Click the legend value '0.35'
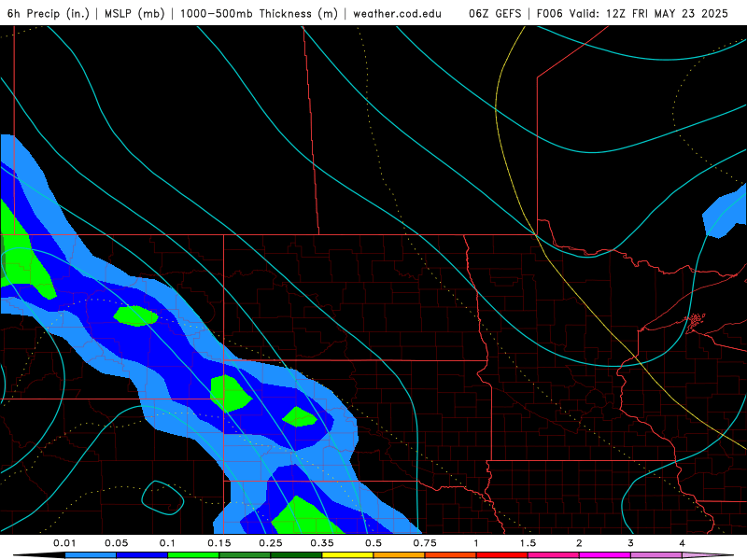This screenshot has width=747, height=560. (322, 543)
